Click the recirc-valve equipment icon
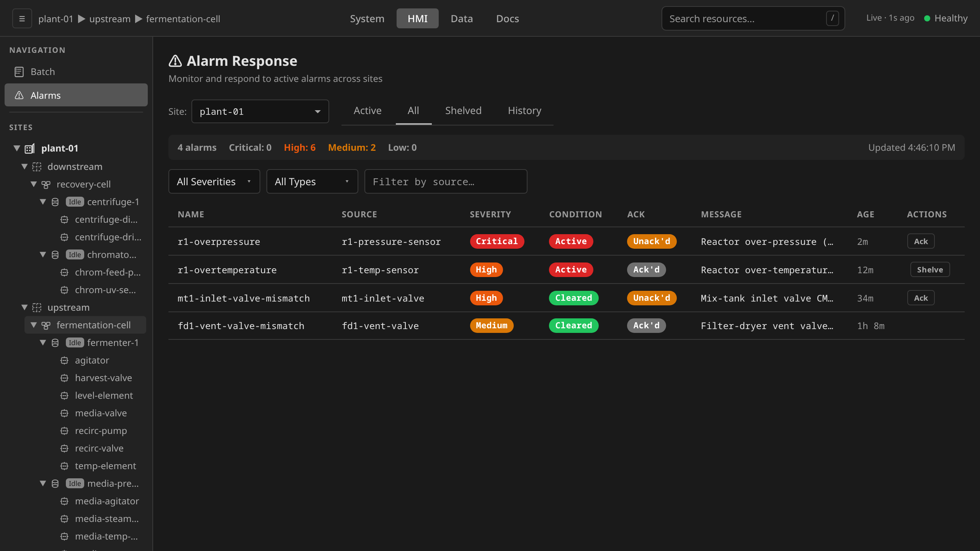 pyautogui.click(x=64, y=448)
